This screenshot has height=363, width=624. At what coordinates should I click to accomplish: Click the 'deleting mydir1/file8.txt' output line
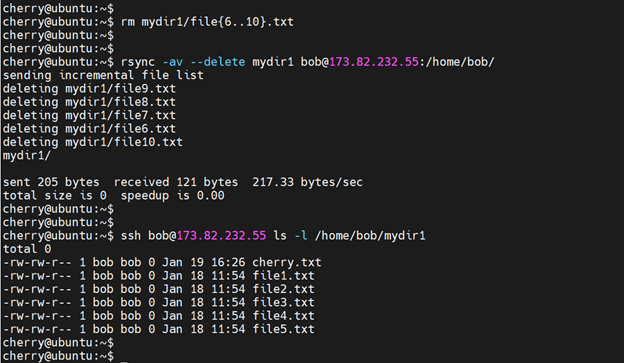click(89, 102)
